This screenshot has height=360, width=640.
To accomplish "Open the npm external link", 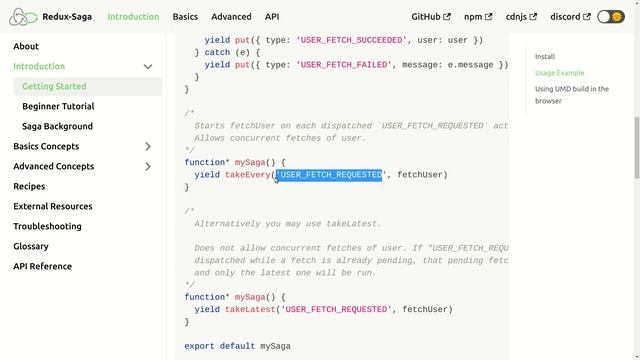I will [x=478, y=17].
